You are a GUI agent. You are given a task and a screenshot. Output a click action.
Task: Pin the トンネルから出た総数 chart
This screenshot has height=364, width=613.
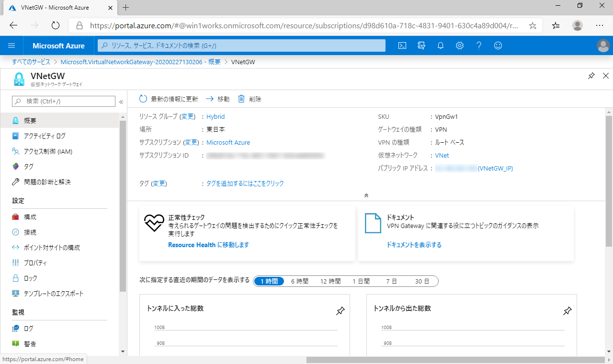[567, 311]
